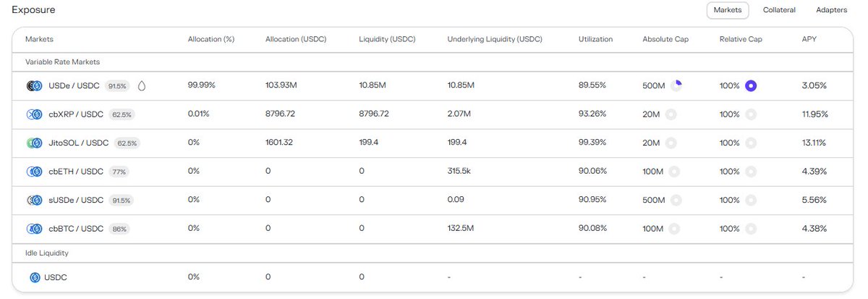The width and height of the screenshot is (868, 299).
Task: Click the 20M absolute cap indicator for JitoSOL
Action: [x=671, y=143]
